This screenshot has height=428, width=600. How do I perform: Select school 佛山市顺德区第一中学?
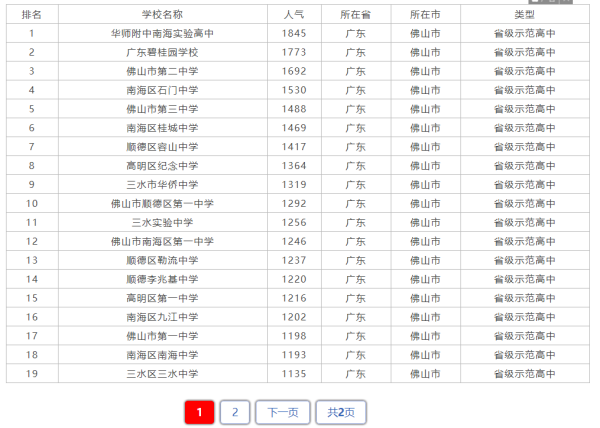pyautogui.click(x=162, y=204)
